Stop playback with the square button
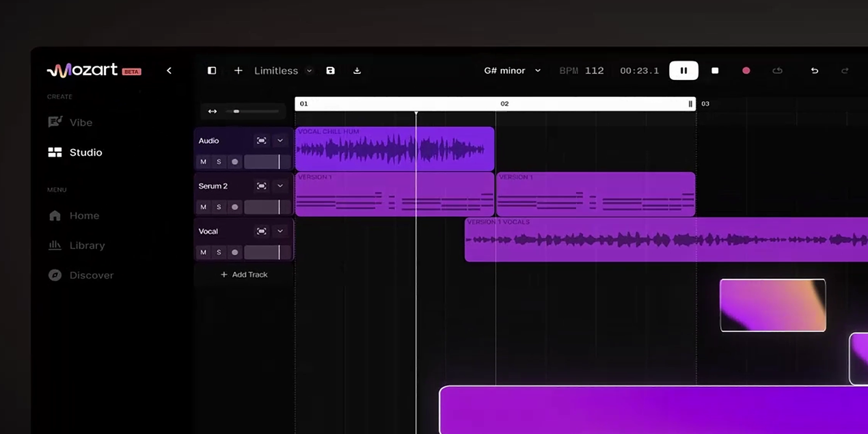 click(715, 70)
